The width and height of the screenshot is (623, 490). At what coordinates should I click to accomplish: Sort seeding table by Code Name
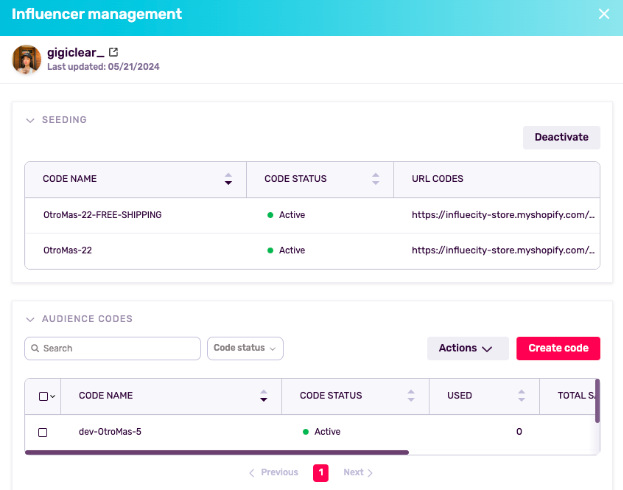point(228,179)
